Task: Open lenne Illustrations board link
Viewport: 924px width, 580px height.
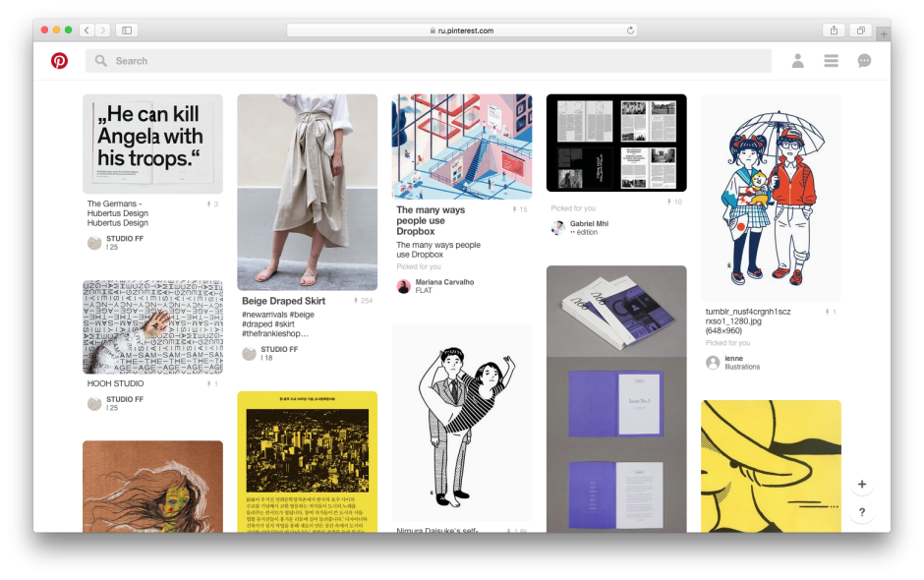Action: coord(742,363)
